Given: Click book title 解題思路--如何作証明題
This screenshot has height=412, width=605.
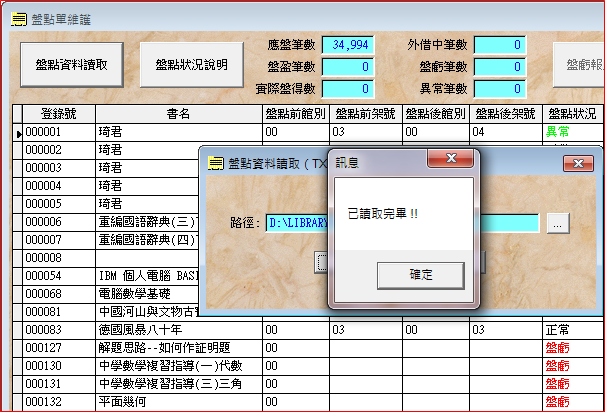Looking at the screenshot, I should click(x=165, y=348).
